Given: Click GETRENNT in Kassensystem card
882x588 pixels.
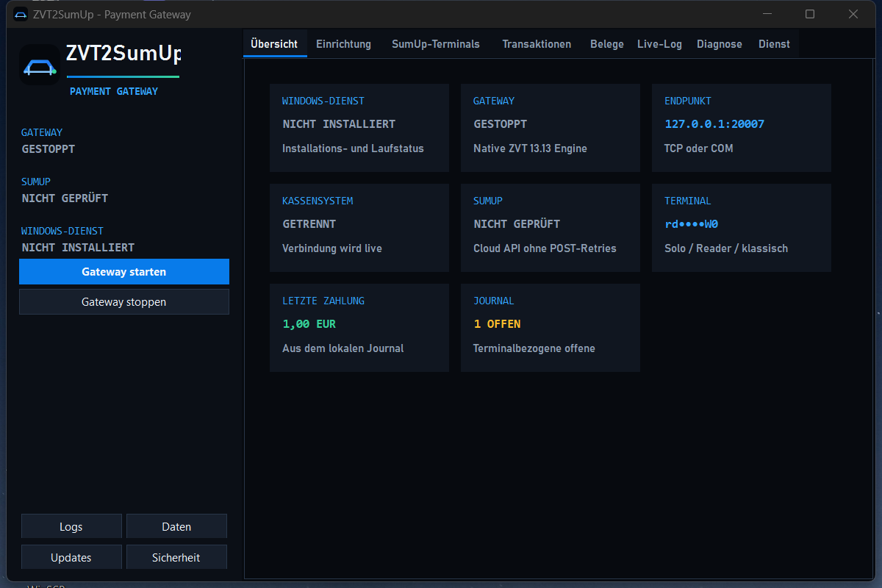Looking at the screenshot, I should (309, 224).
